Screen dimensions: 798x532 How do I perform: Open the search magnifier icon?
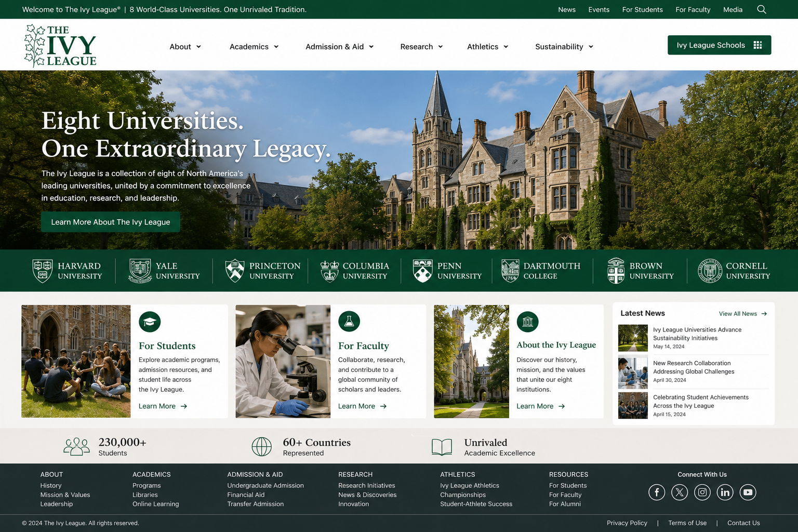762,9
